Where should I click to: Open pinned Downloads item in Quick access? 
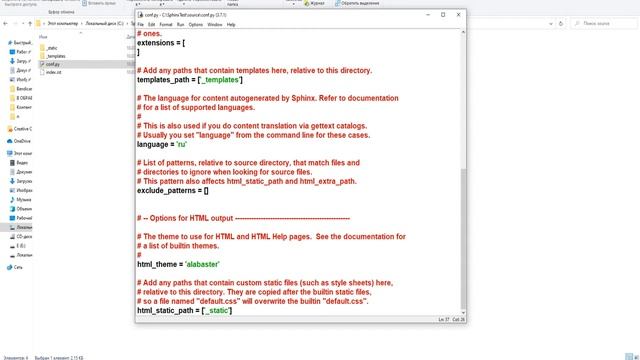coord(20,61)
